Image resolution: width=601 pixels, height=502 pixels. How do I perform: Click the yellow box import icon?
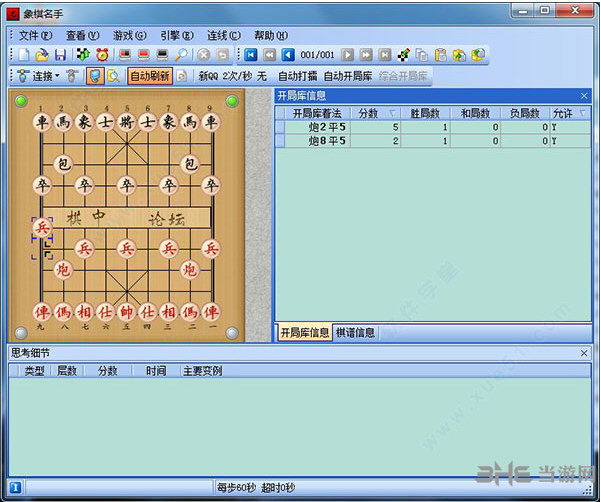pyautogui.click(x=459, y=55)
